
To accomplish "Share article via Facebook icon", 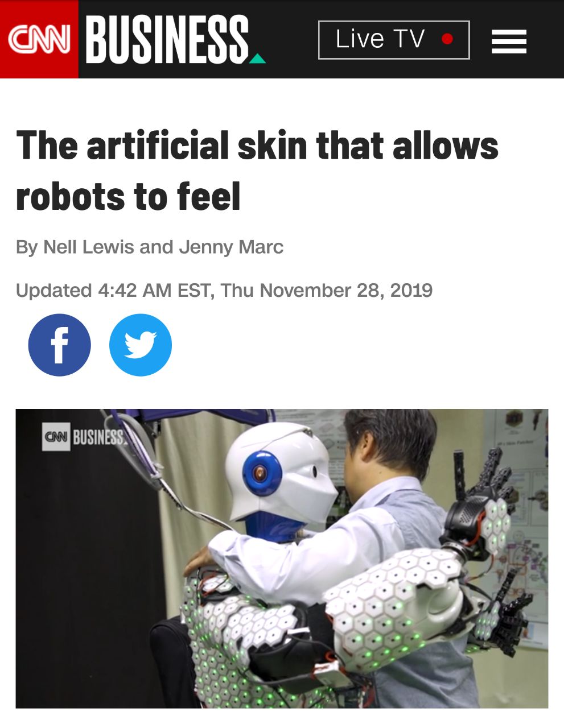I will [x=59, y=345].
